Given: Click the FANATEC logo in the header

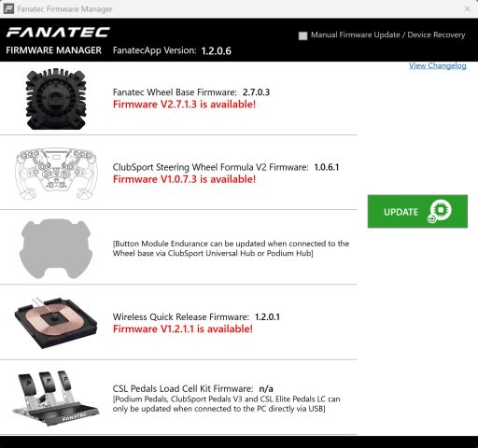Looking at the screenshot, I should pos(58,32).
